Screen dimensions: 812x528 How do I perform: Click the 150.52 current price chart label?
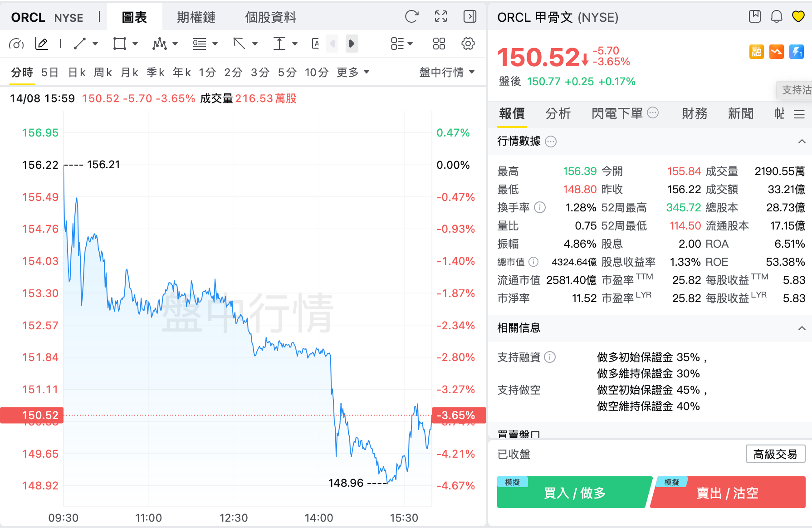pyautogui.click(x=32, y=415)
